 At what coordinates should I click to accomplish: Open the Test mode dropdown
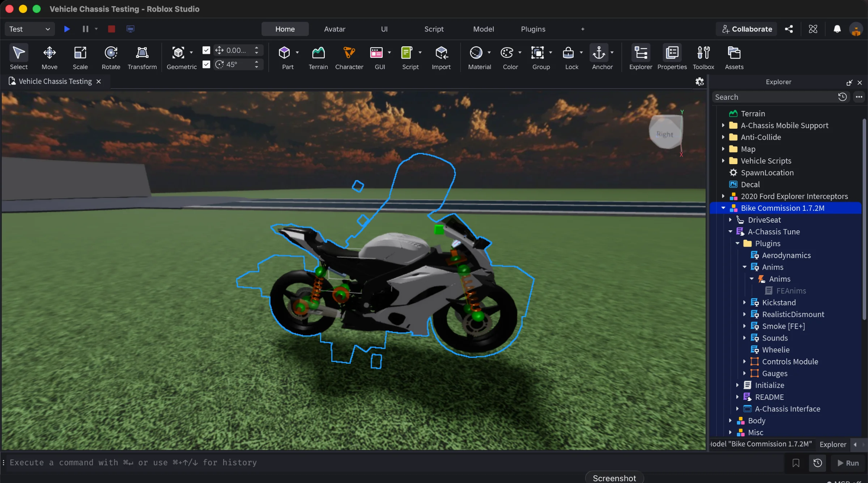tap(30, 29)
